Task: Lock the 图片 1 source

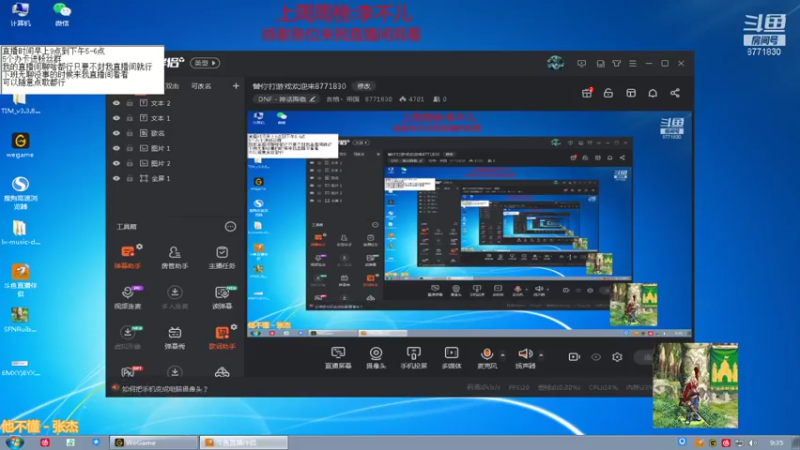Action: 130,148
